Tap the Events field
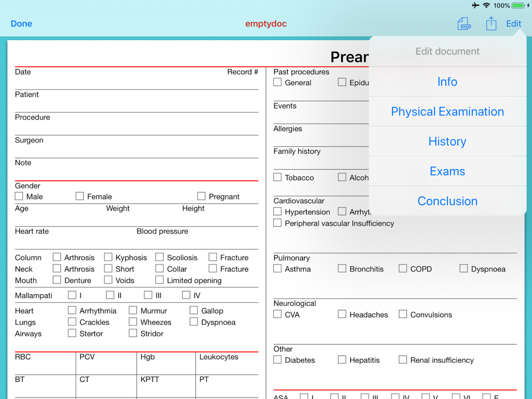Viewport: 532px width, 399px height. pos(321,112)
